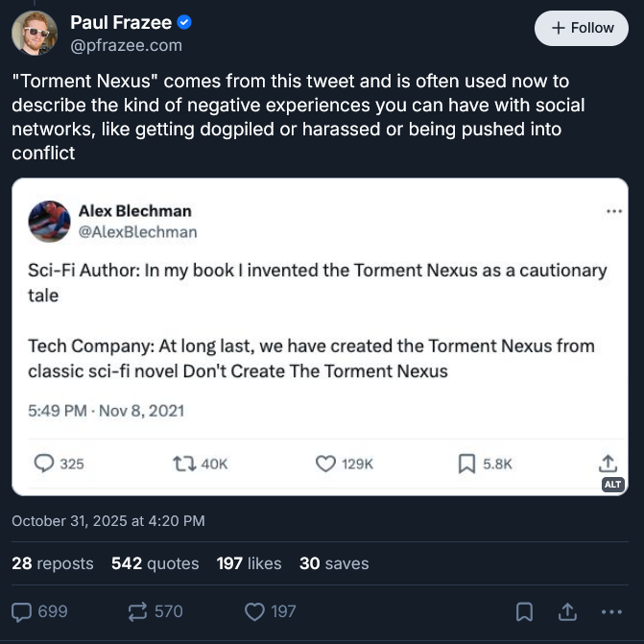The image size is (644, 644).
Task: Like the post with the heart icon
Action: [254, 611]
